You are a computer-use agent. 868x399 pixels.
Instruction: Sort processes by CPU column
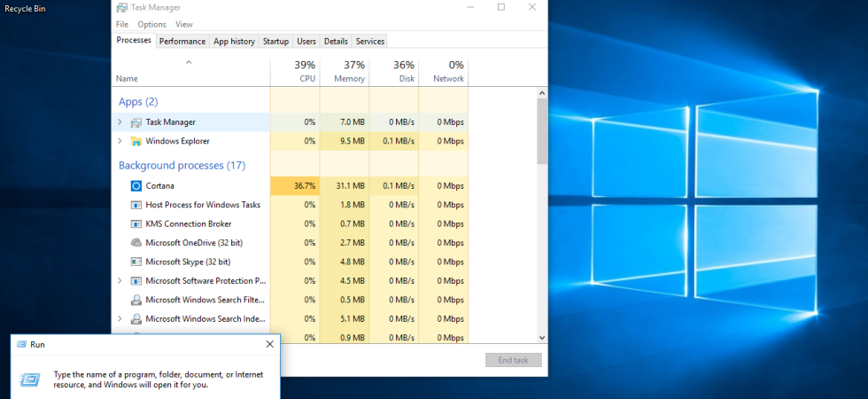click(295, 72)
